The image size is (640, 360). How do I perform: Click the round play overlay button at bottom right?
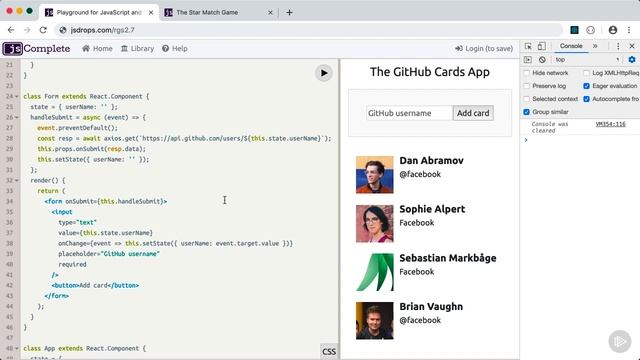620,341
